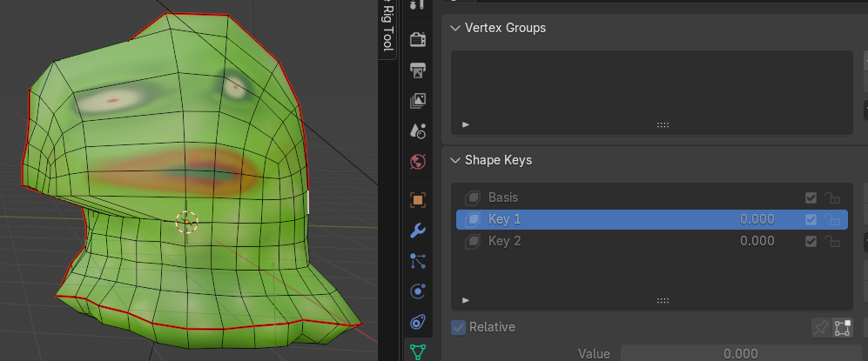
Task: Open the Object Constraints tab
Action: tap(418, 322)
